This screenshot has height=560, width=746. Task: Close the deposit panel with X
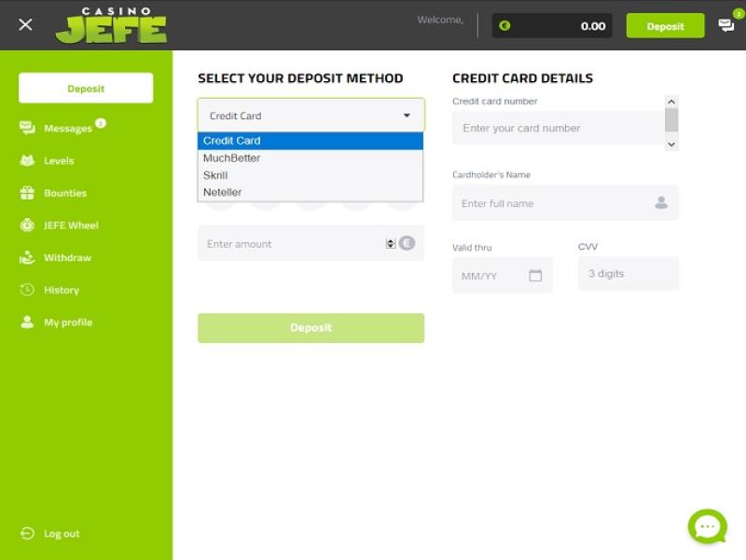tap(25, 25)
